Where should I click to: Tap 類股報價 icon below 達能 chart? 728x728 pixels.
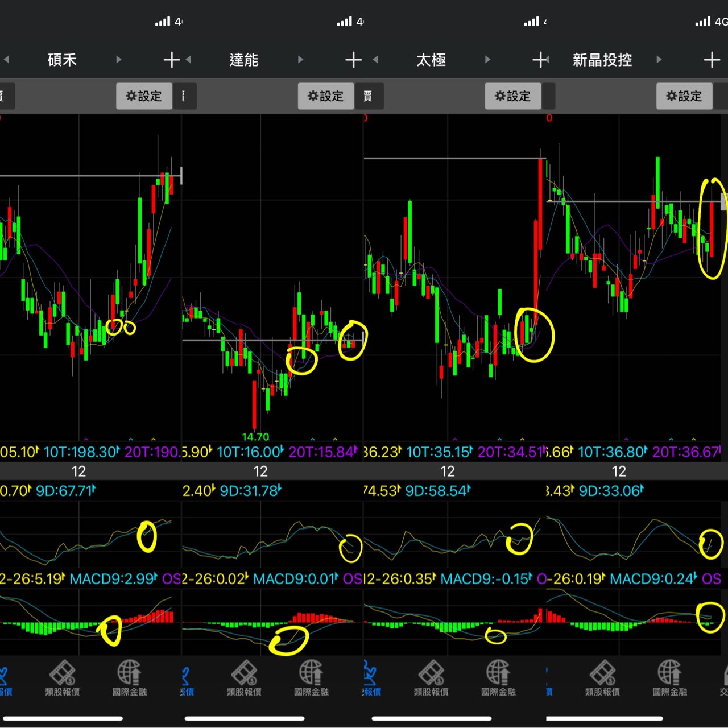244,678
